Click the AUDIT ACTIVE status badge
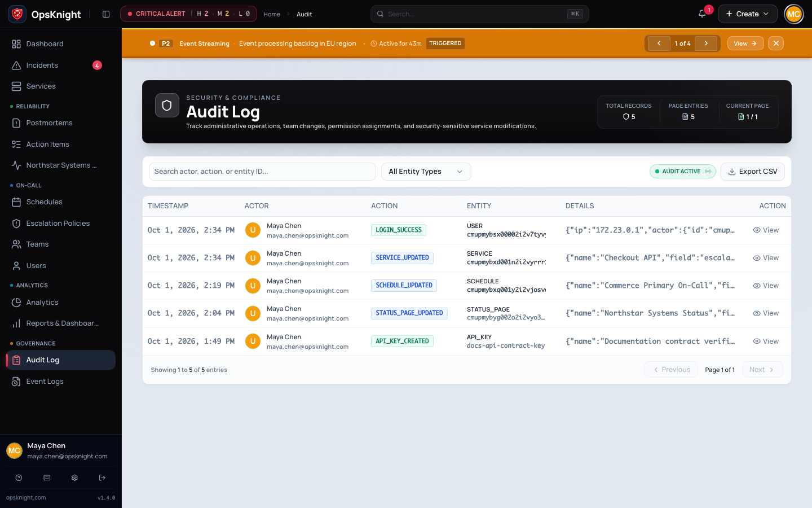This screenshot has width=812, height=508. click(x=682, y=172)
